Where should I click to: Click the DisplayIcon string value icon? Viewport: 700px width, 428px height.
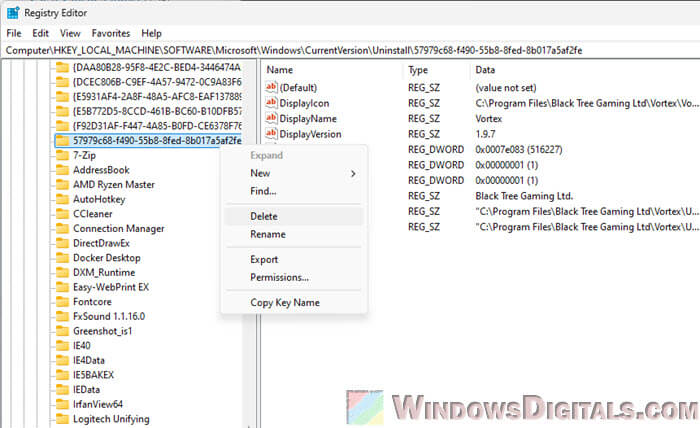[271, 103]
